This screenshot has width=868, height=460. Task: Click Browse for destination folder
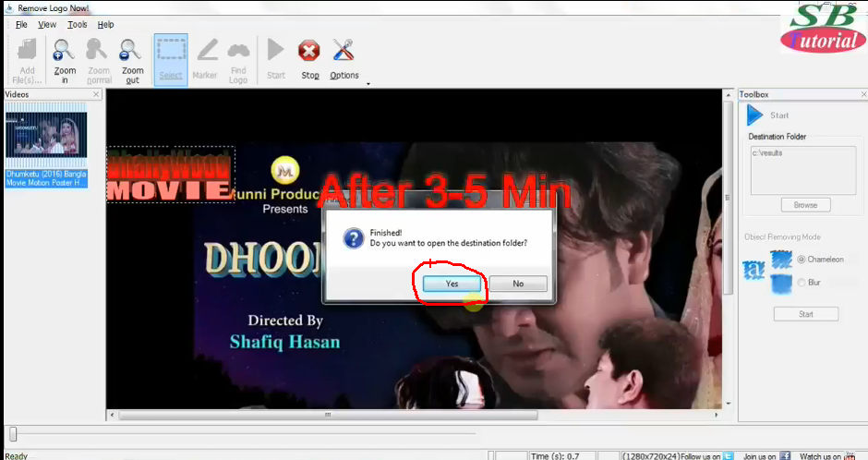pos(805,205)
